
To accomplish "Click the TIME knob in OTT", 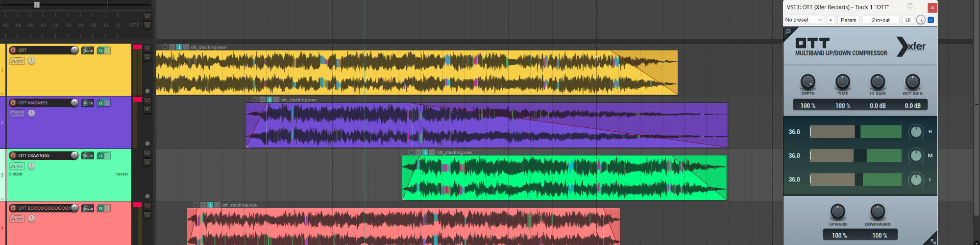I will (843, 81).
